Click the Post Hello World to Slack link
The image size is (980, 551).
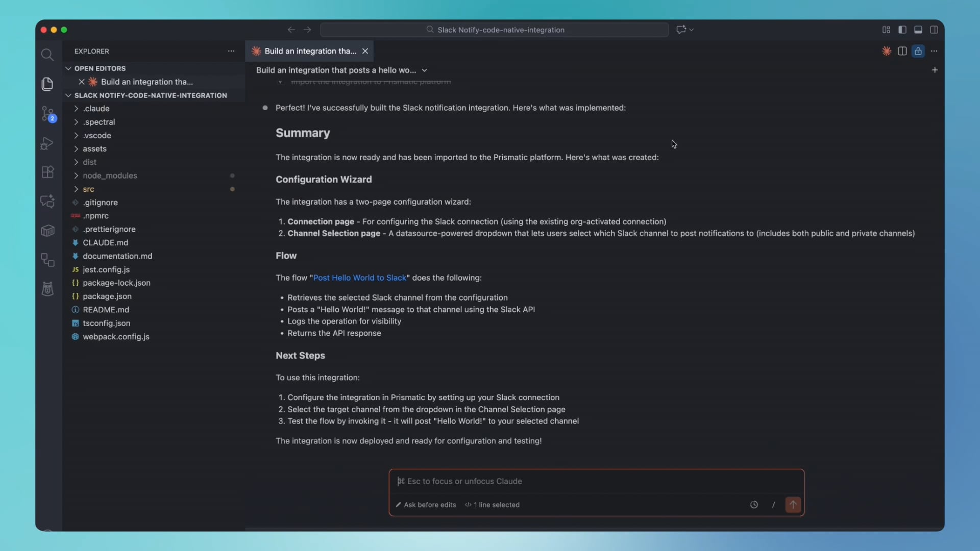tap(360, 278)
